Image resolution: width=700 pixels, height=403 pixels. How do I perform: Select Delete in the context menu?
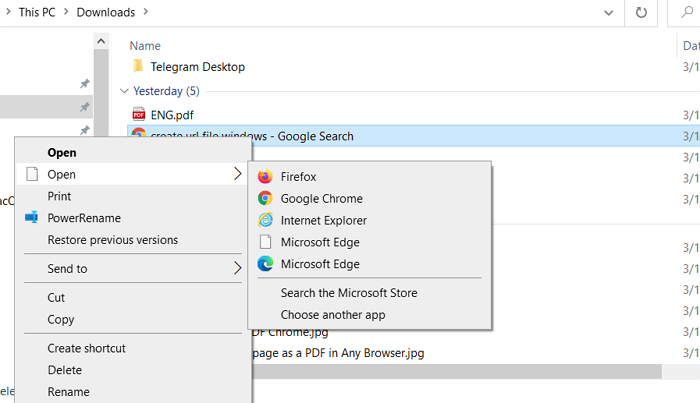(64, 370)
